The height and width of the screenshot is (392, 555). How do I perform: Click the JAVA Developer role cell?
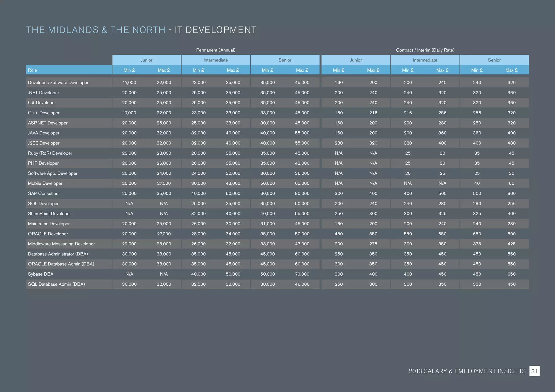click(44, 133)
